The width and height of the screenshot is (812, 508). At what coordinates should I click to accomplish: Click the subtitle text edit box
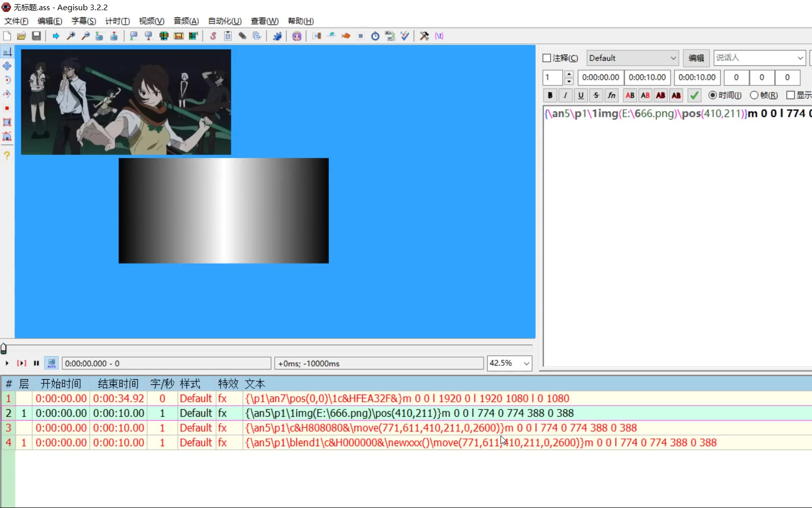tap(677, 235)
